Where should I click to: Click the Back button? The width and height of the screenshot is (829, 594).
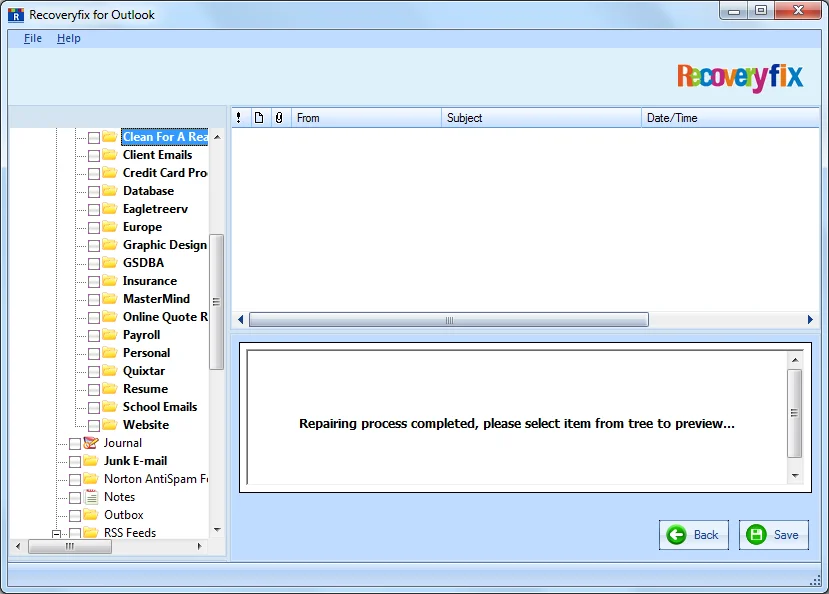point(693,535)
